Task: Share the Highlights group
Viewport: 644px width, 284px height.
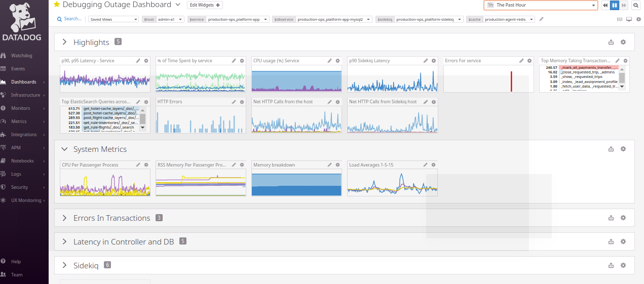Action: [x=611, y=42]
